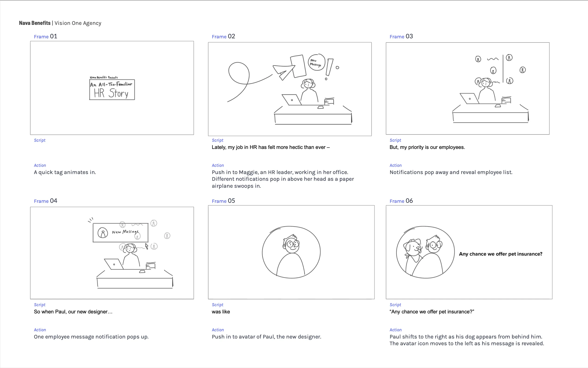Click the Frame 01 heading
The image size is (588, 368).
[x=46, y=36]
